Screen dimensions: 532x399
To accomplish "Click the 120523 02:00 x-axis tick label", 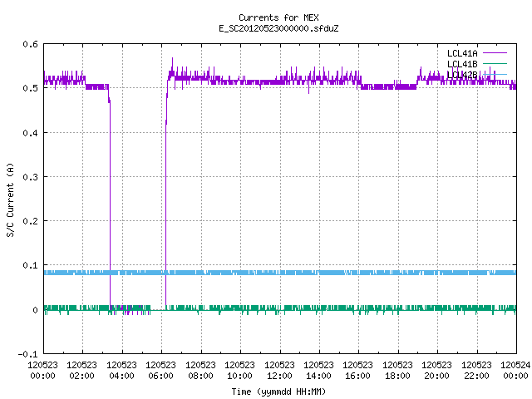I will 81,371.
